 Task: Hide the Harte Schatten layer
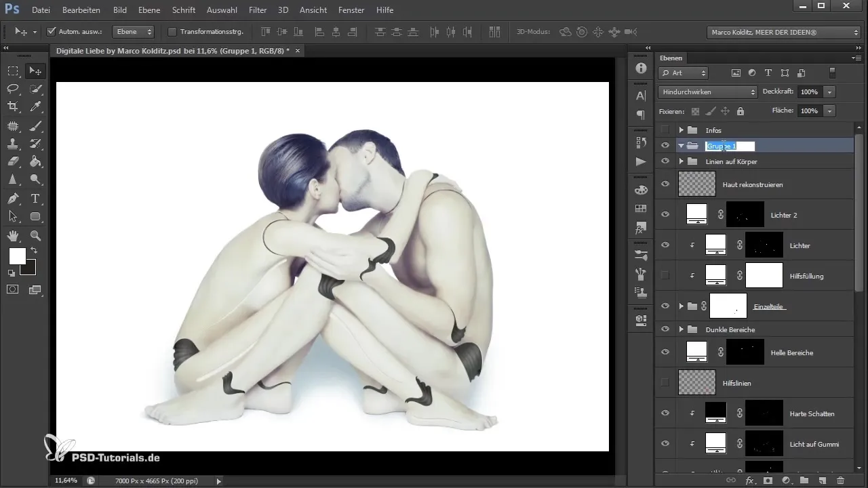click(665, 413)
